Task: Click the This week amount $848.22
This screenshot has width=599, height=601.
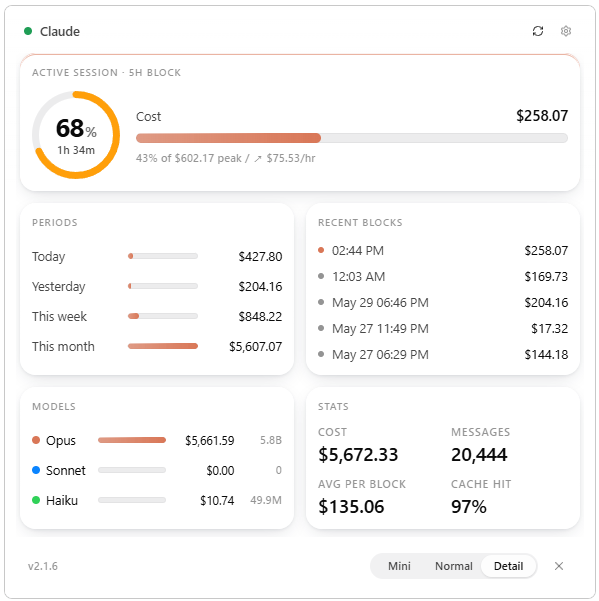Action: 260,316
